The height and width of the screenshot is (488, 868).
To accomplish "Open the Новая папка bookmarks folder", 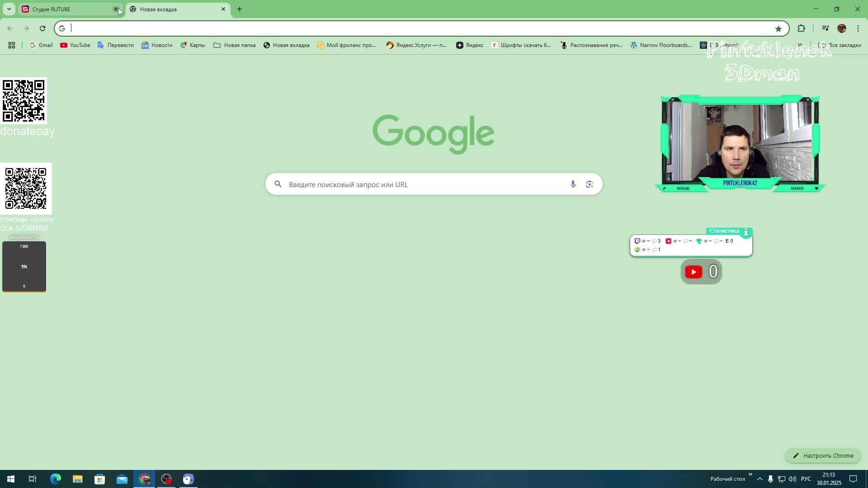I will [x=234, y=45].
